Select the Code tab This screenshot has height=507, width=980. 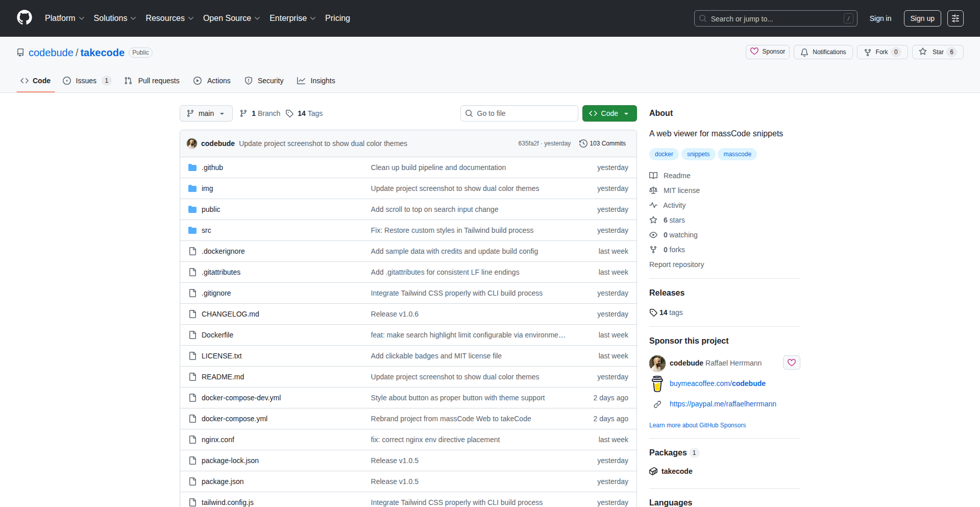(x=36, y=81)
